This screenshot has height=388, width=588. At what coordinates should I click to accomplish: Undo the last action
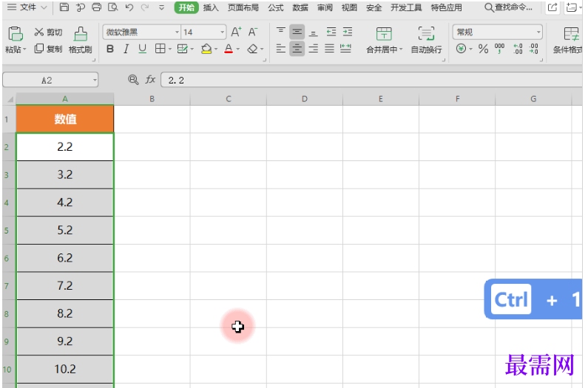click(129, 7)
